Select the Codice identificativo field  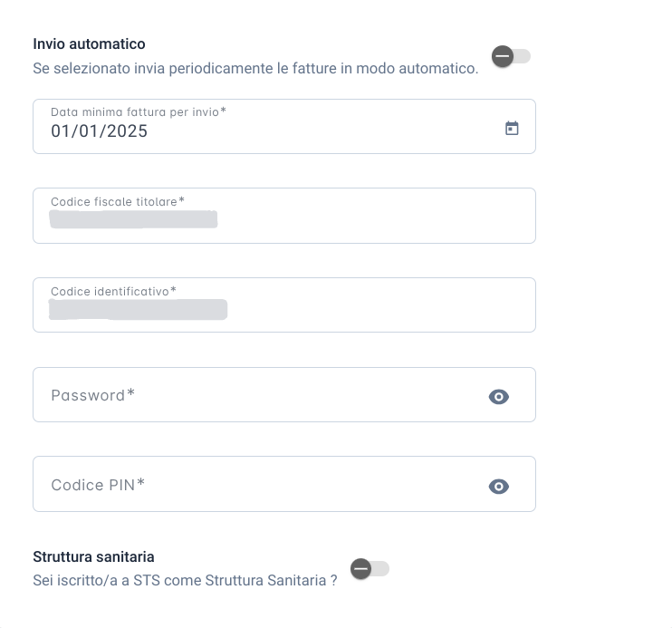tap(284, 305)
